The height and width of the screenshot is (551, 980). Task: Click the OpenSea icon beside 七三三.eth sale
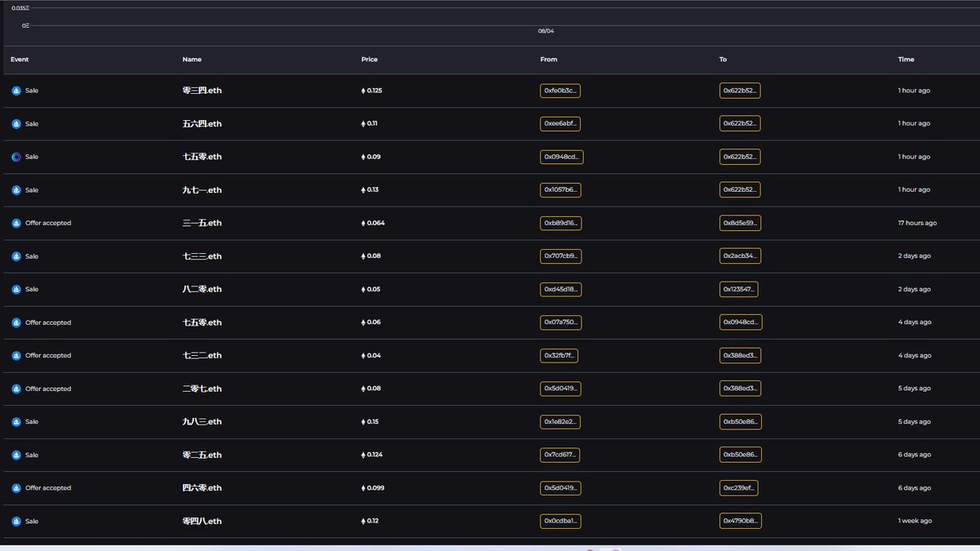tap(16, 256)
